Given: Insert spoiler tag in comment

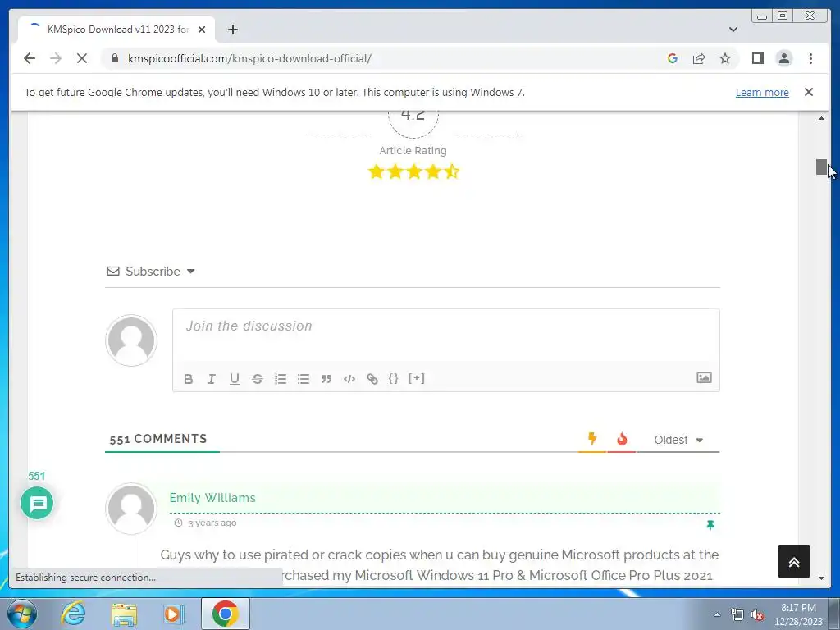Looking at the screenshot, I should click(416, 378).
